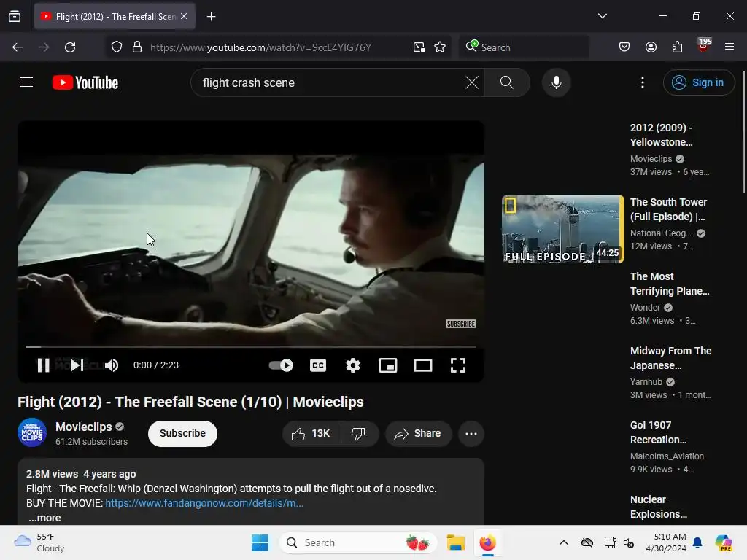747x560 pixels.
Task: Close the Flight (2012) tab
Action: point(184,16)
